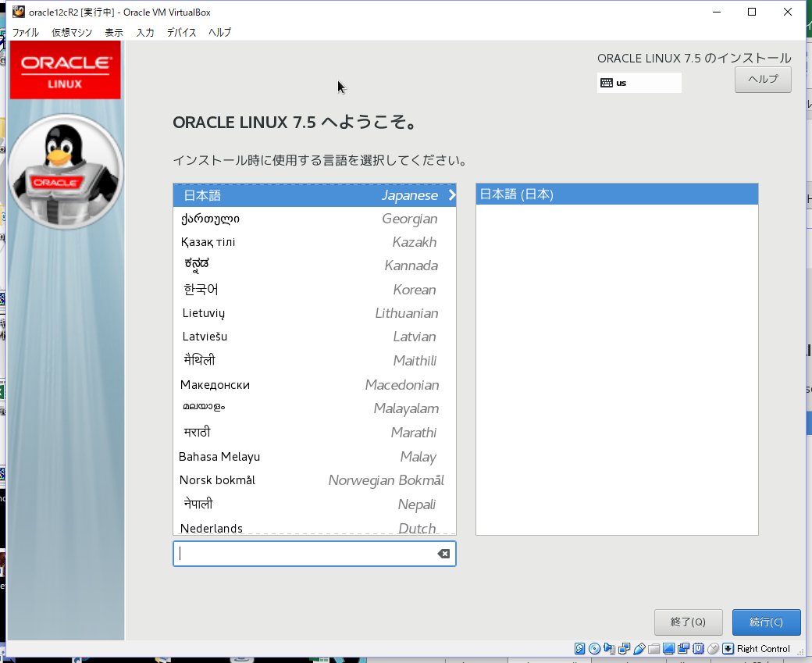Open the USB devices status icon
The width and height of the screenshot is (812, 663).
pyautogui.click(x=639, y=649)
